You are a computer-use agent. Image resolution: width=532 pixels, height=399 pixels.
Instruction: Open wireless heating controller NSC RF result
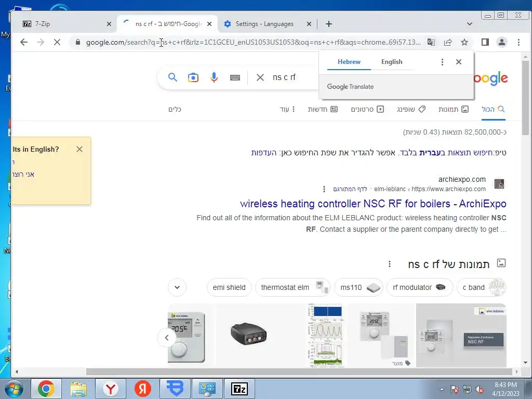[373, 204]
